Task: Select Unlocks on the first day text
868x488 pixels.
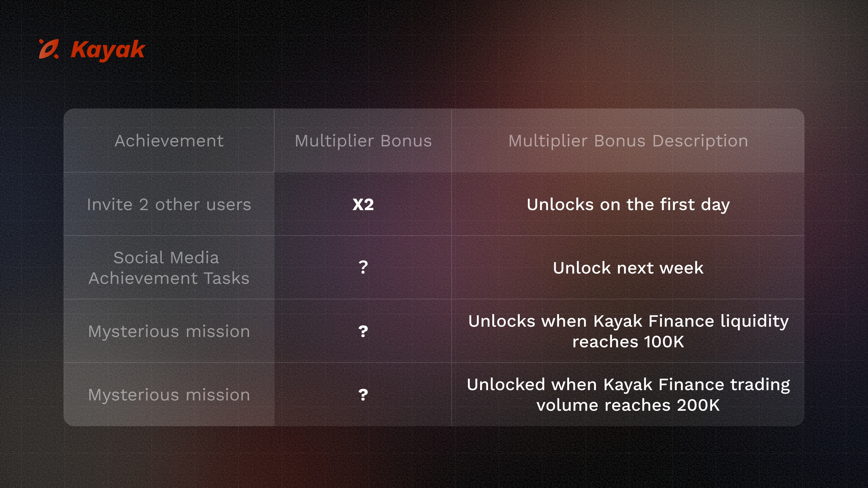Action: tap(628, 205)
